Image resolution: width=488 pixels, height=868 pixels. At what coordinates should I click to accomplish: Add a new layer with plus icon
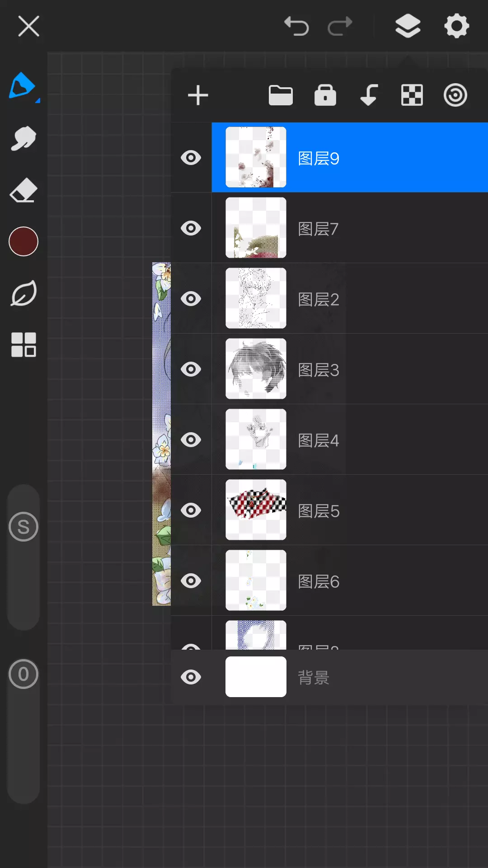pyautogui.click(x=198, y=95)
